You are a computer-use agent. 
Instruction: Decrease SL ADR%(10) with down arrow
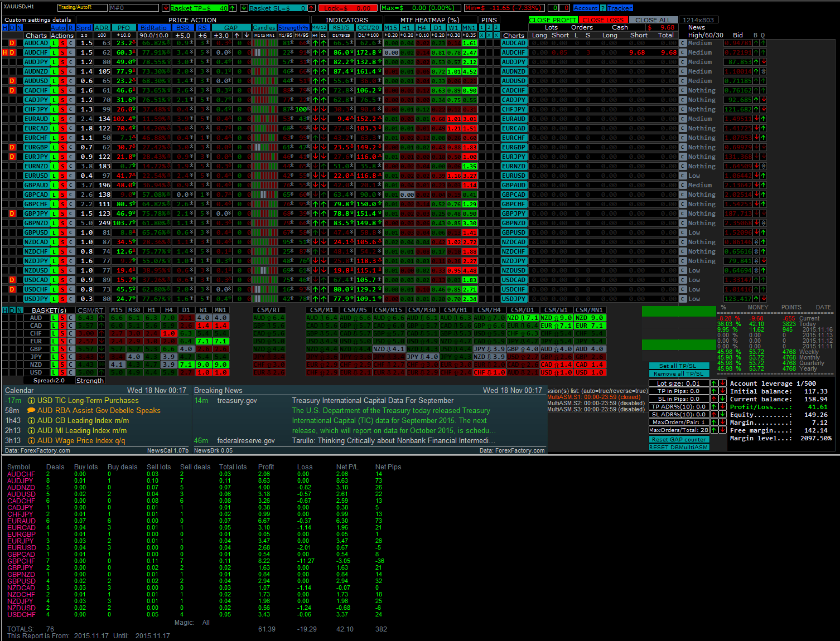click(722, 415)
